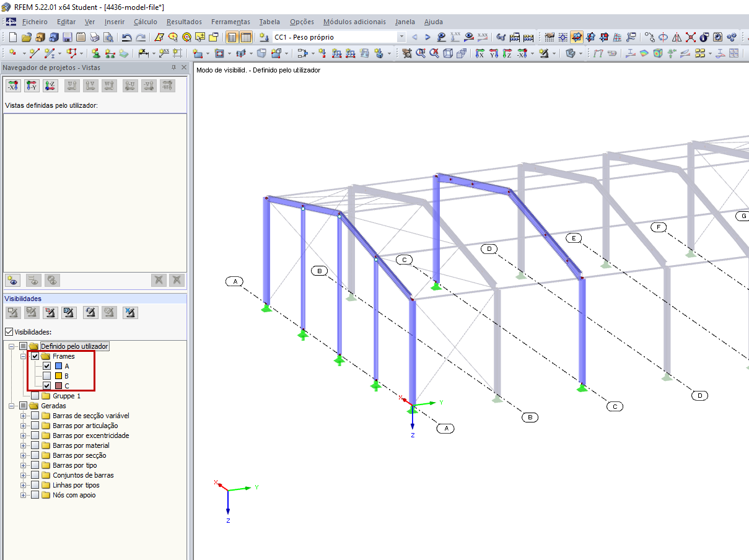Collapse the Definido pelo utilizador tree node

tap(12, 346)
